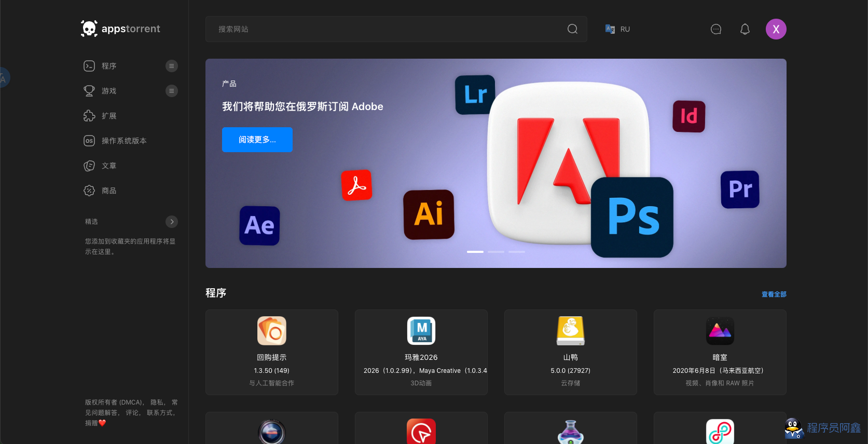This screenshot has height=444, width=868.
Task: Open the purple X user avatar
Action: pyautogui.click(x=776, y=29)
